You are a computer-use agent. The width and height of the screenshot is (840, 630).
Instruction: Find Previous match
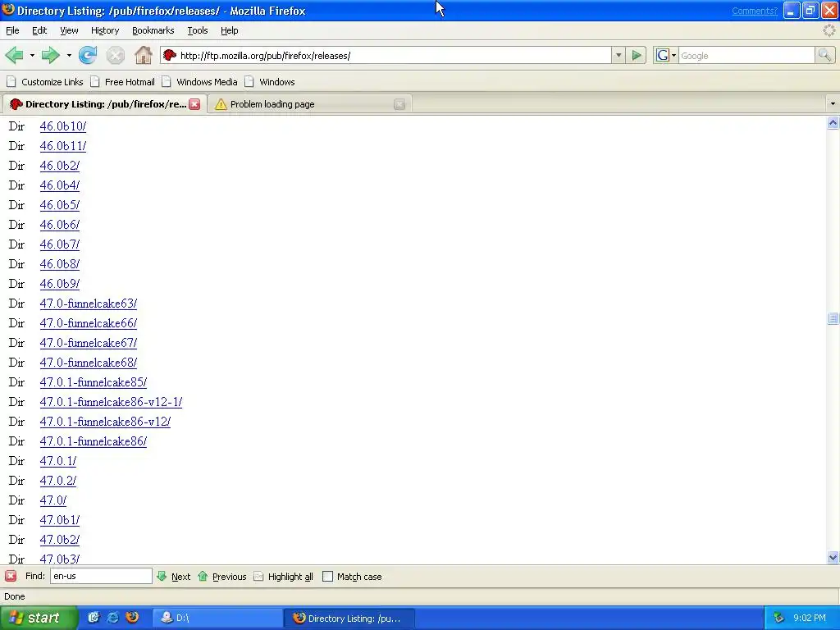click(x=221, y=577)
